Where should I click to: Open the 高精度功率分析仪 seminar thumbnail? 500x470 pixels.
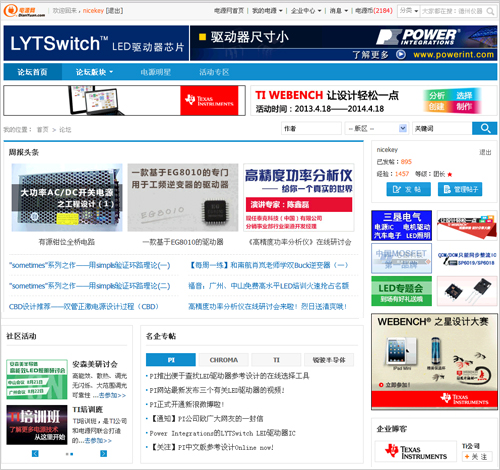(299, 197)
